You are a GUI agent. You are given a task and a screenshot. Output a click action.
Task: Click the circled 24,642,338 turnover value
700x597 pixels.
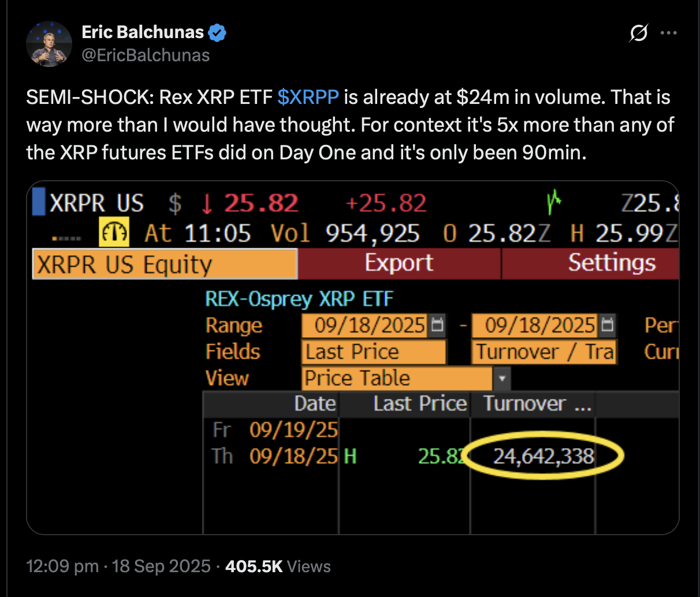point(543,457)
